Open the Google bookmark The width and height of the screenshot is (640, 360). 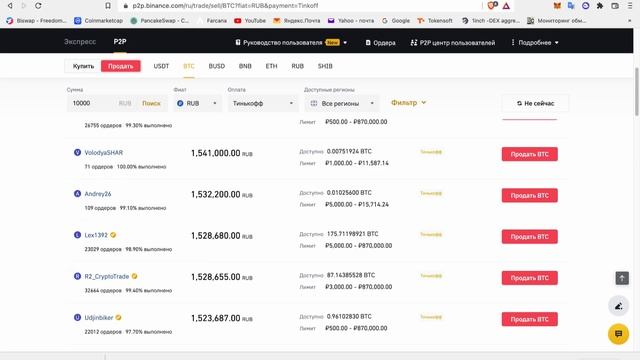click(396, 20)
